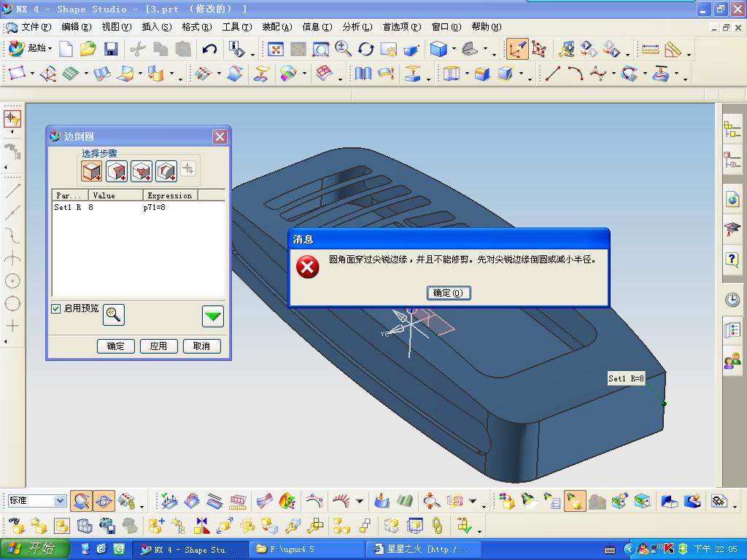Toggle the snap point selection icon

tap(12, 119)
